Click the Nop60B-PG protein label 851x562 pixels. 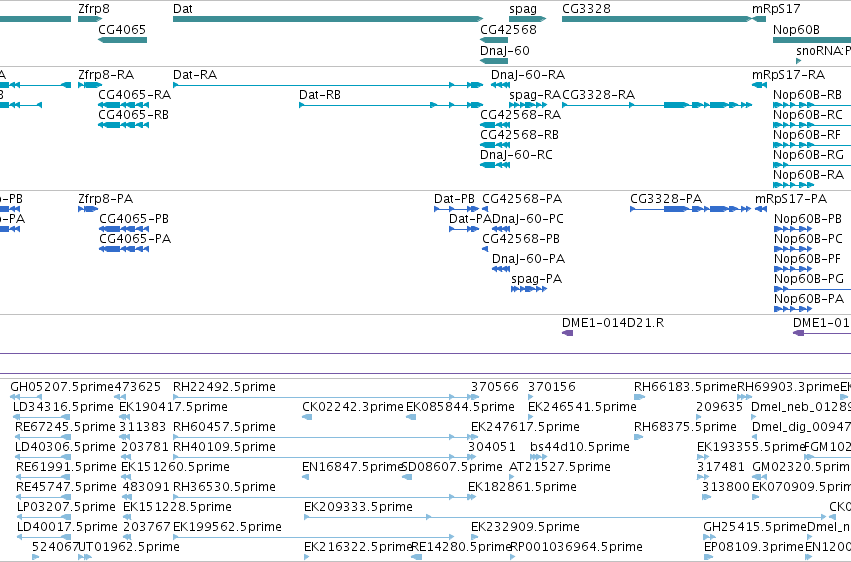click(x=809, y=279)
